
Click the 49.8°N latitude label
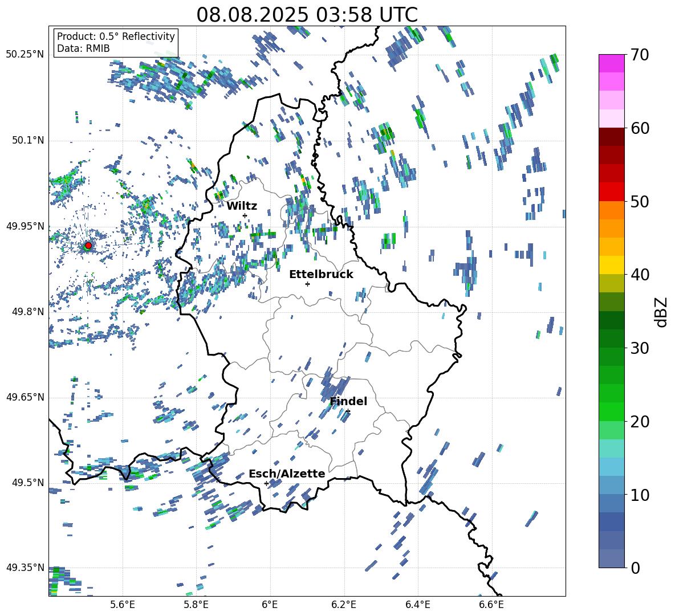tap(28, 312)
